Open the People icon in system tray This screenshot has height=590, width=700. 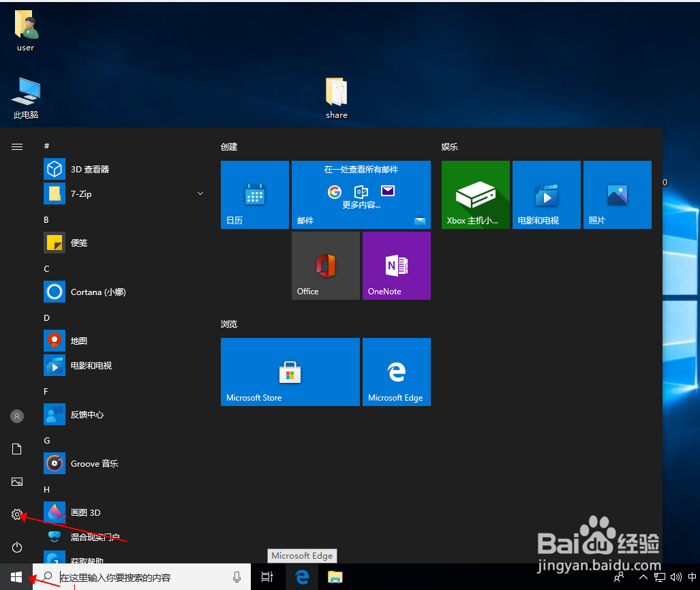pos(619,577)
